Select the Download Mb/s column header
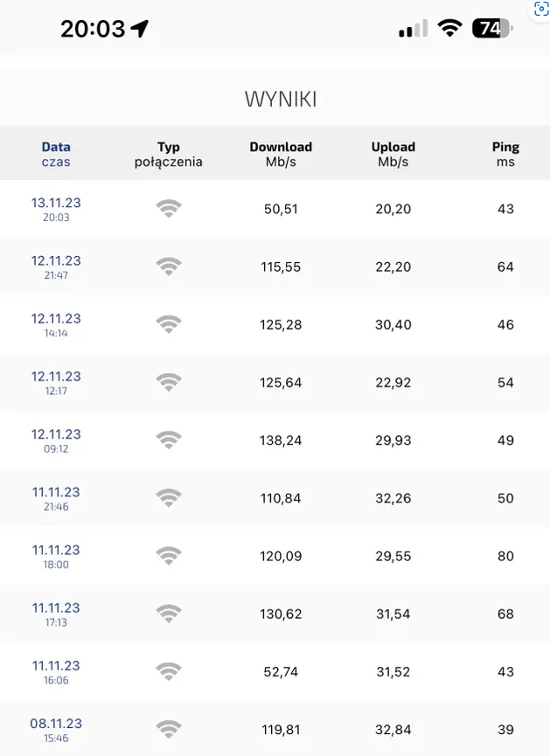This screenshot has width=550, height=756. (281, 154)
